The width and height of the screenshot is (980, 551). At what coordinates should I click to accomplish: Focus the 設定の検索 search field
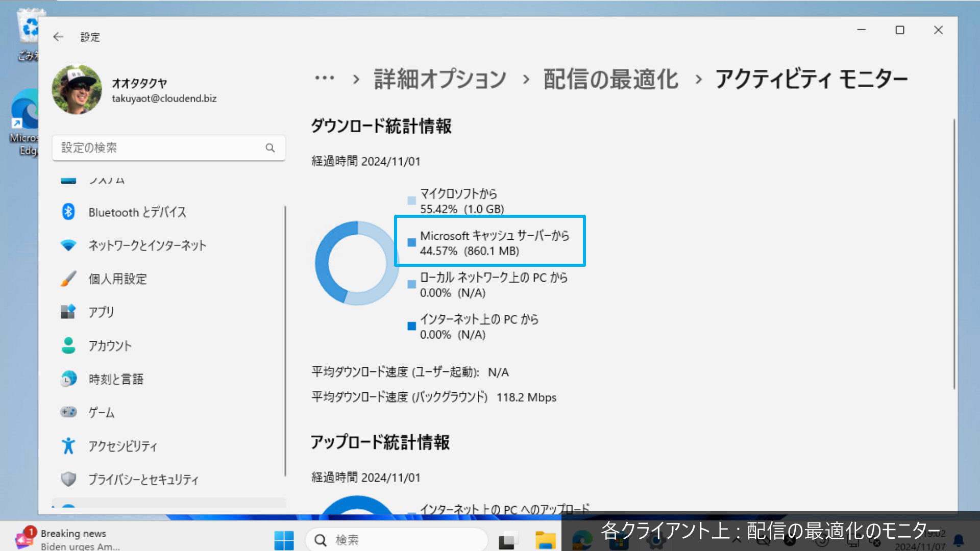168,148
